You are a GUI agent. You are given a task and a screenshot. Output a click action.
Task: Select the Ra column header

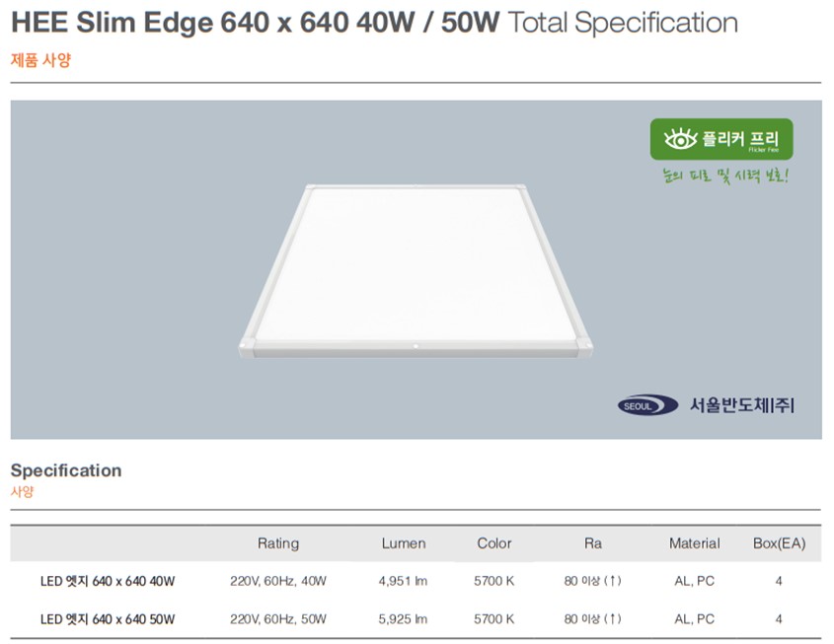coord(593,543)
